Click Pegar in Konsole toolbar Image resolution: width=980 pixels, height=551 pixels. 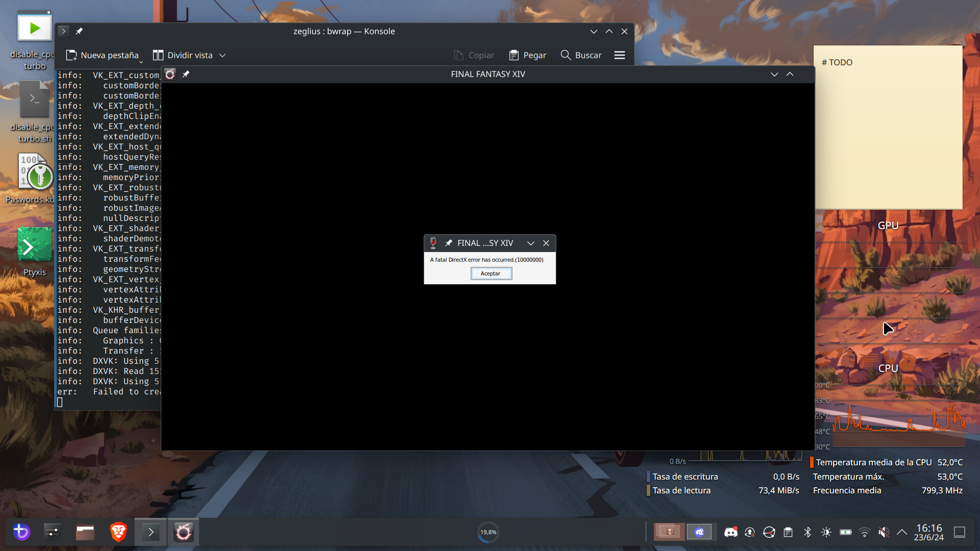[x=528, y=55]
